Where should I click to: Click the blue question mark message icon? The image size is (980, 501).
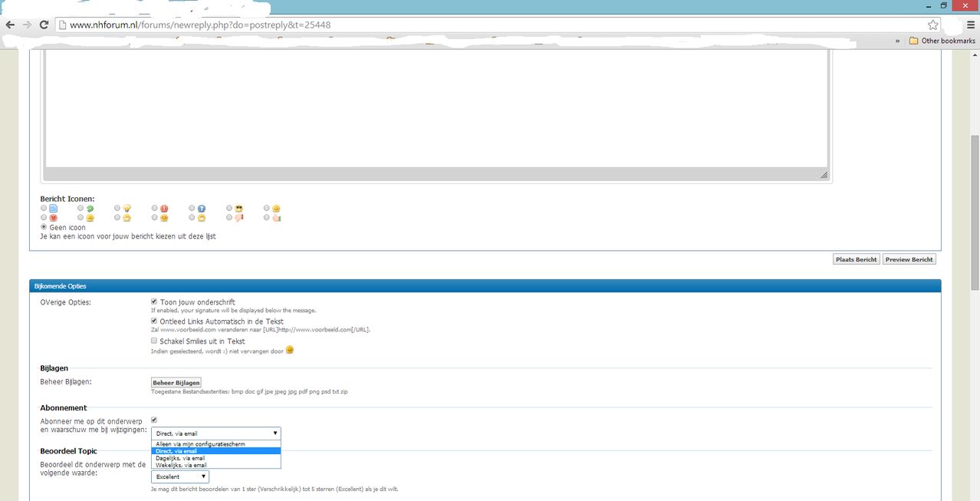(x=202, y=209)
